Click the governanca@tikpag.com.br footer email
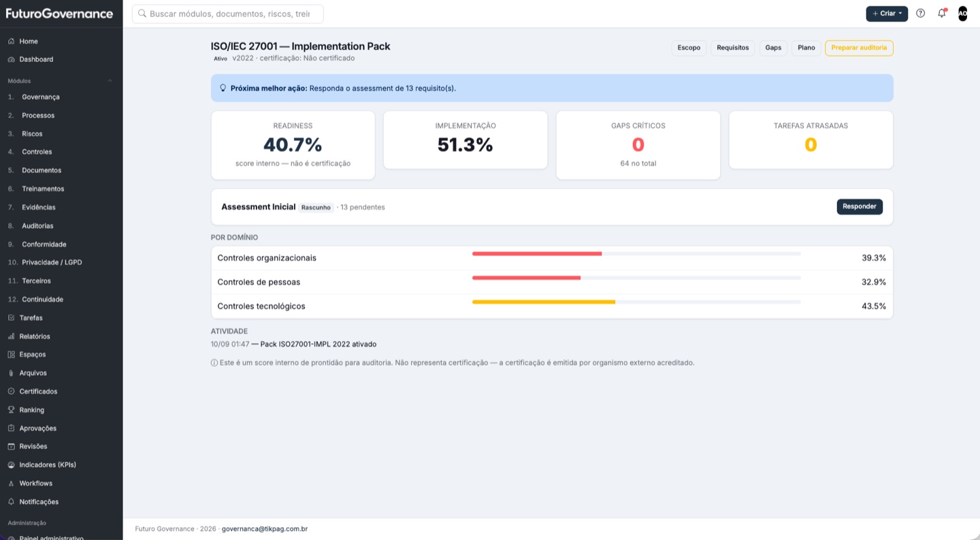This screenshot has height=540, width=980. pyautogui.click(x=265, y=528)
